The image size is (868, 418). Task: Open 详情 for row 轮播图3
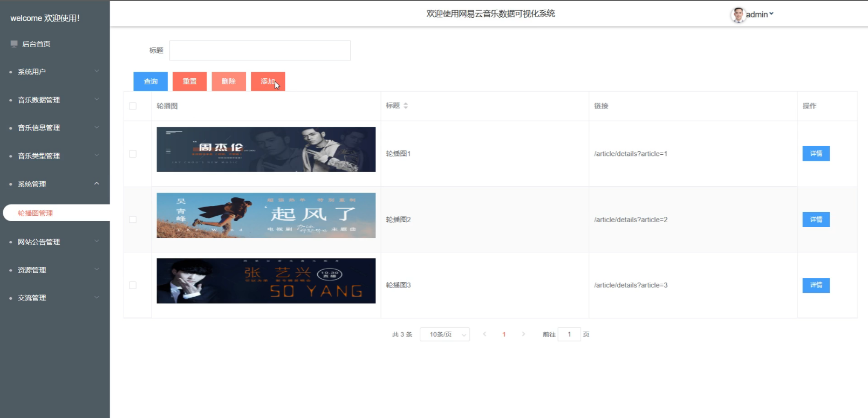click(x=816, y=285)
